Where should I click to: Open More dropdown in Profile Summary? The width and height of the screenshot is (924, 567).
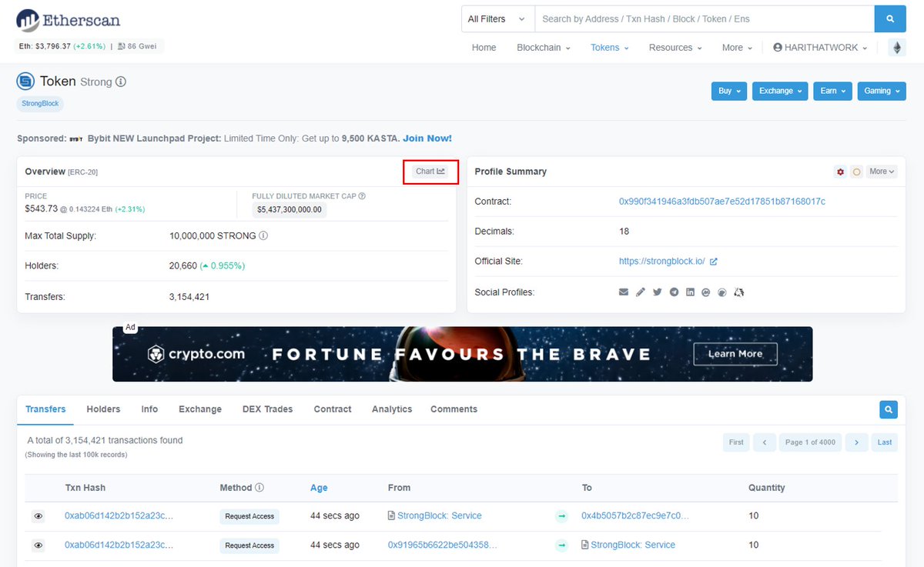(x=882, y=172)
